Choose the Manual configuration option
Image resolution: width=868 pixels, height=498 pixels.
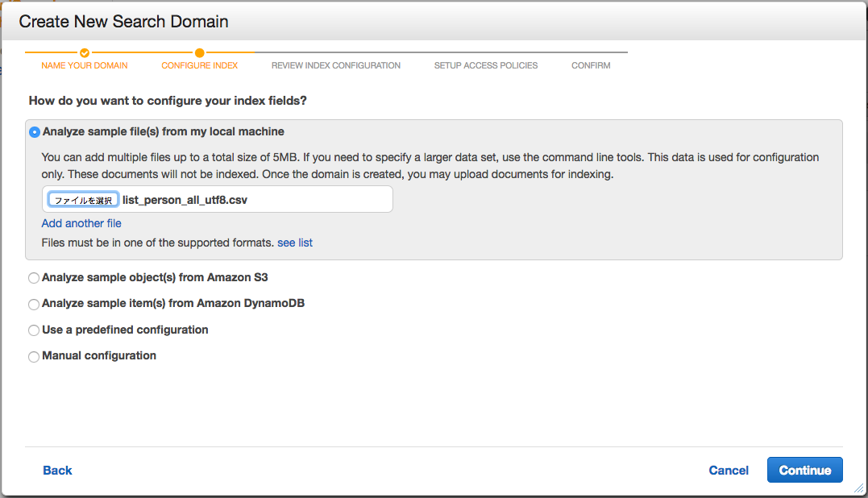pos(34,357)
